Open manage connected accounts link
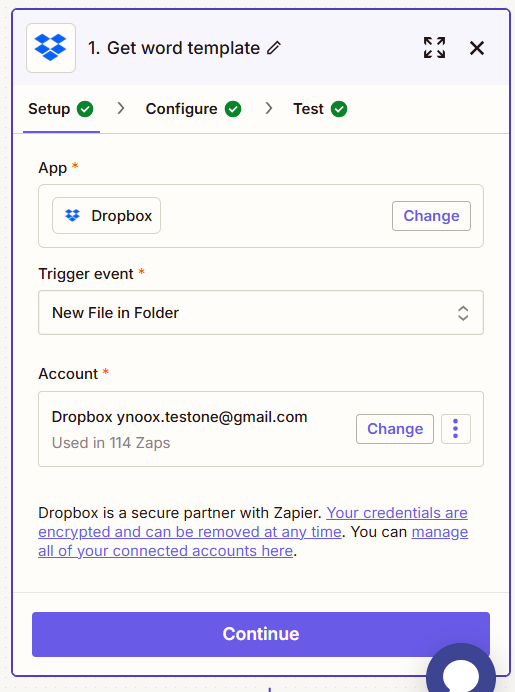The height and width of the screenshot is (692, 515). 253,542
